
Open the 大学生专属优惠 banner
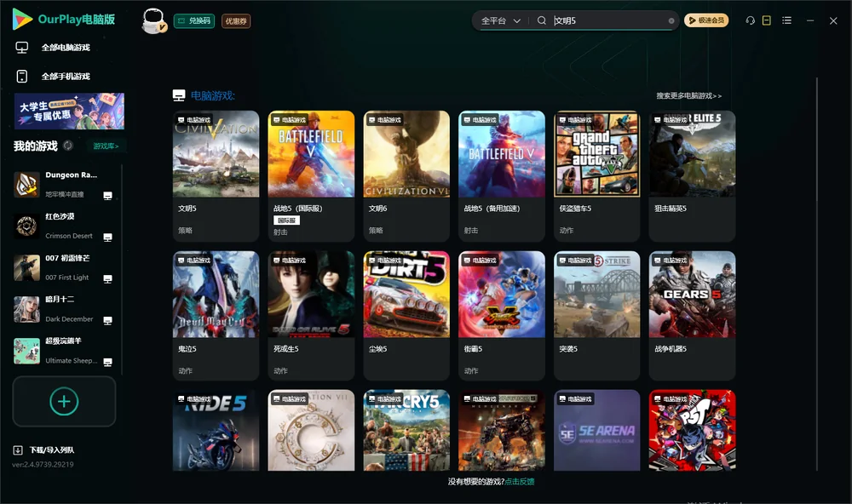pos(69,111)
